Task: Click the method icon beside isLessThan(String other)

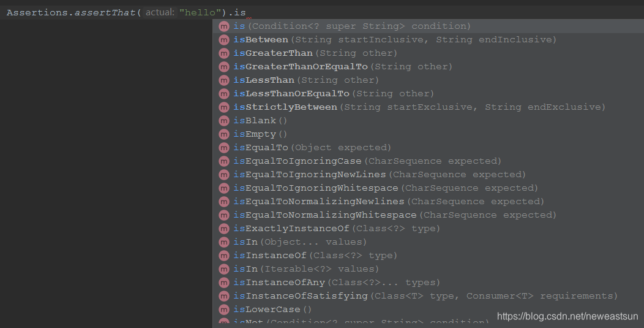Action: click(x=224, y=80)
